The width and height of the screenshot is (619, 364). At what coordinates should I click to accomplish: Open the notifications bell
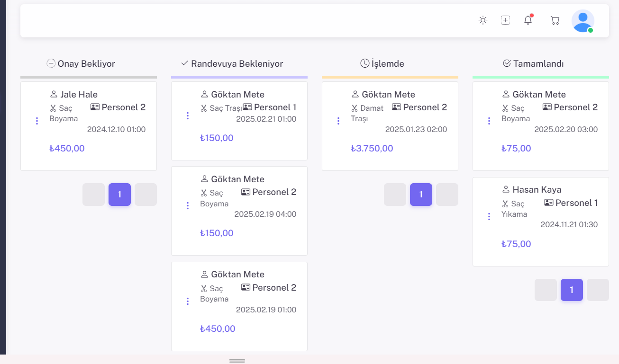pos(528,20)
